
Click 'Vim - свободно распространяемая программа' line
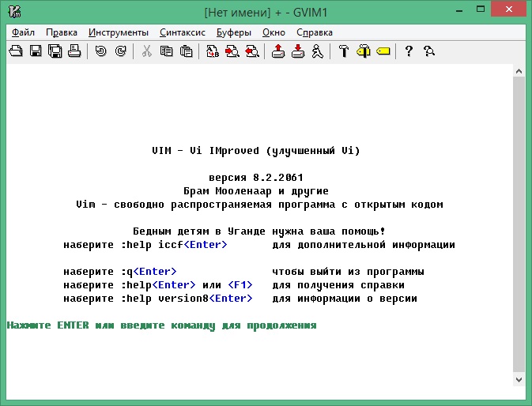[259, 205]
